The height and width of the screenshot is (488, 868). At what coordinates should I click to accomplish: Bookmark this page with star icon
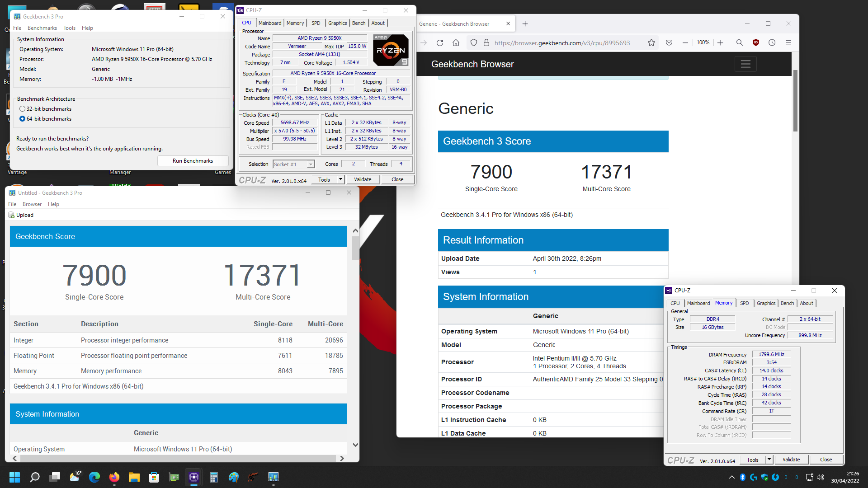click(x=651, y=42)
